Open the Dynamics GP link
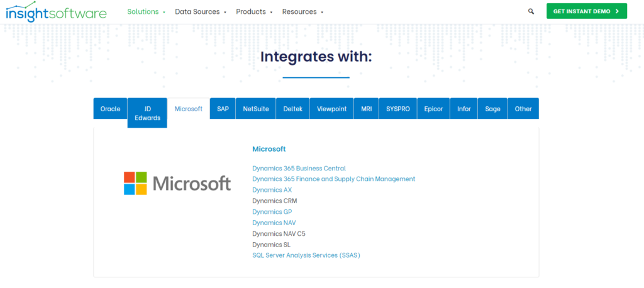Screen dimensions: 644x288 (x=272, y=212)
